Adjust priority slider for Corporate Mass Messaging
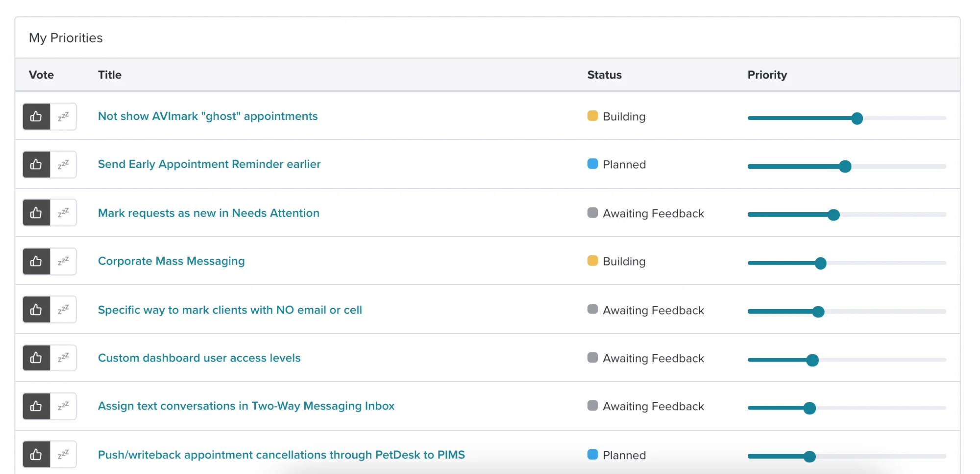This screenshot has height=474, width=980. [x=821, y=263]
